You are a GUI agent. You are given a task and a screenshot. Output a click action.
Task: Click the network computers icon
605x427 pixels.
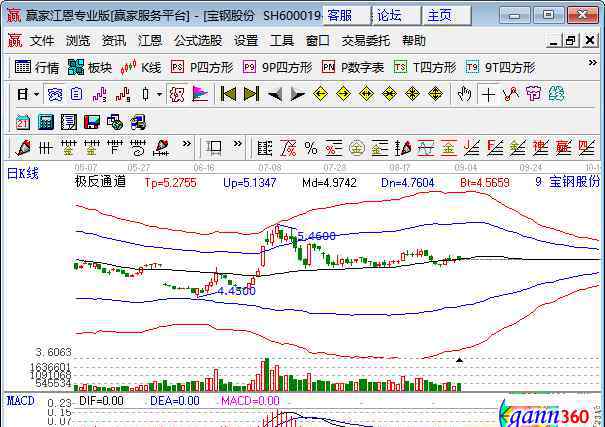point(138,122)
